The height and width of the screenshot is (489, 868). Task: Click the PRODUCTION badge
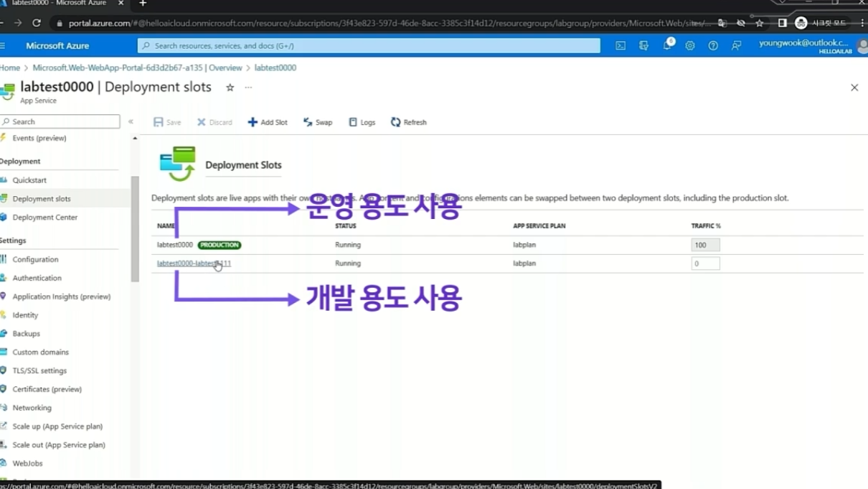point(220,245)
